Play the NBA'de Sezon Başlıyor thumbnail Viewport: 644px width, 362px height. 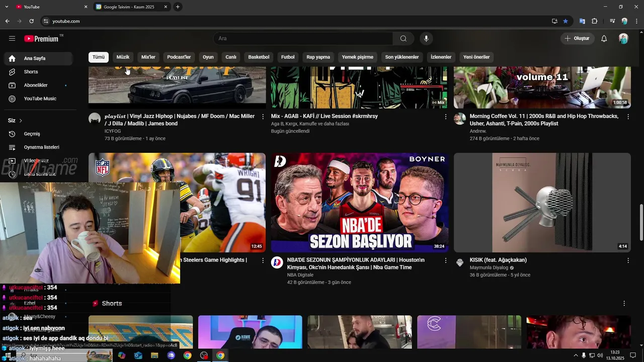(x=360, y=203)
